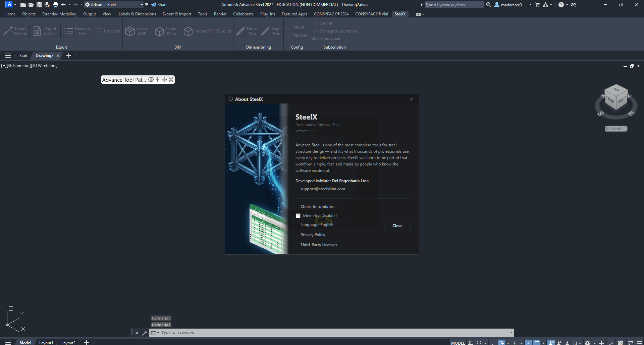Open the tool palette settings gear

point(151,80)
